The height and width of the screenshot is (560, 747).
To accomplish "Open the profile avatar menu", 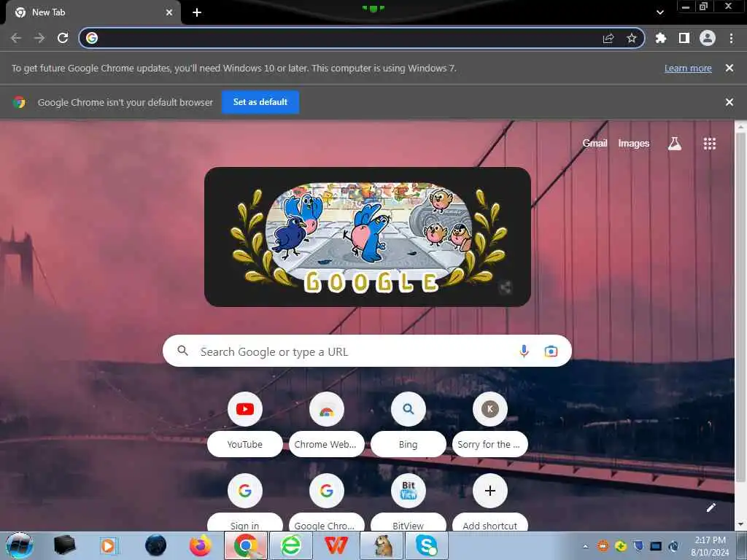I will 708,38.
